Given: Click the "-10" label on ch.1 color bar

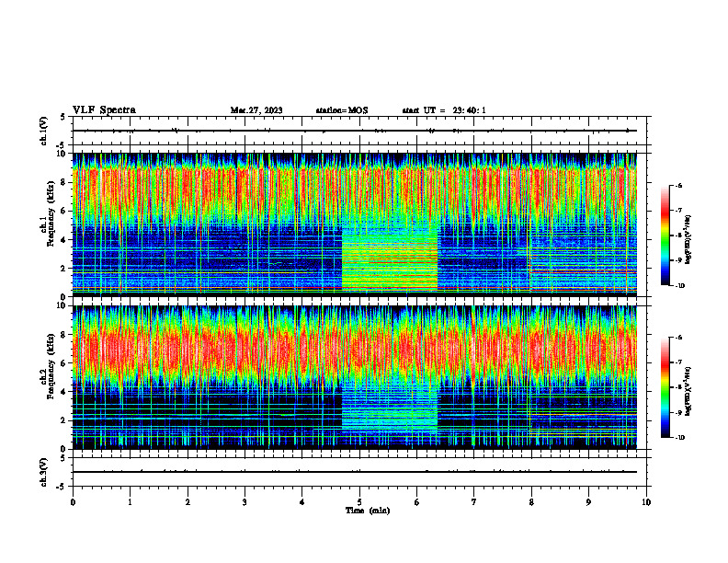Looking at the screenshot, I should (679, 286).
